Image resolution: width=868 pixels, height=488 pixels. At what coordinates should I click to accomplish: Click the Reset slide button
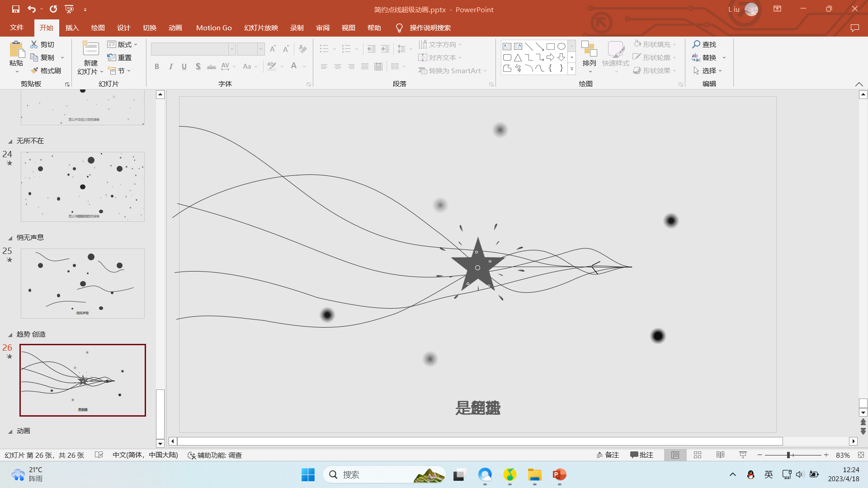pos(120,57)
